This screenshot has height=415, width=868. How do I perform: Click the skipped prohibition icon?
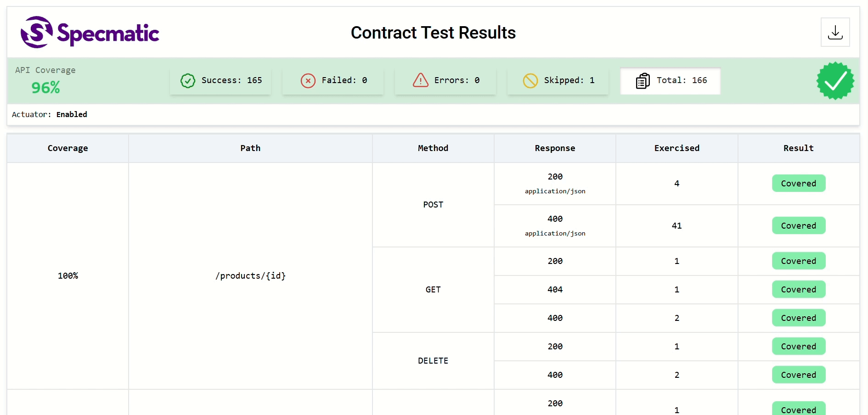(530, 81)
